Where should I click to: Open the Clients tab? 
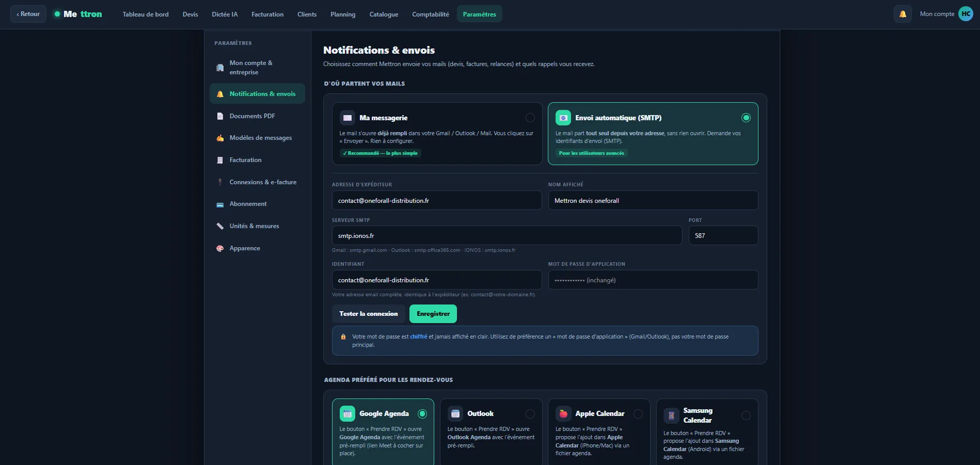pyautogui.click(x=307, y=14)
